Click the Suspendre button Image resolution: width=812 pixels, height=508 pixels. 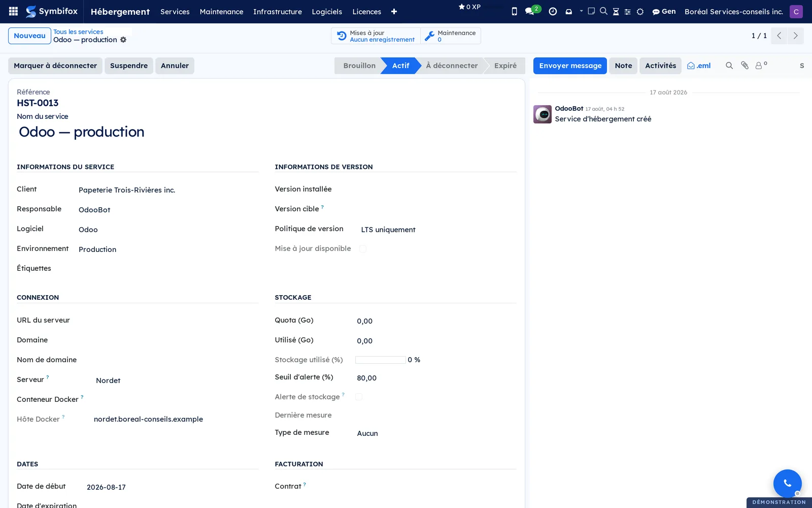coord(129,66)
